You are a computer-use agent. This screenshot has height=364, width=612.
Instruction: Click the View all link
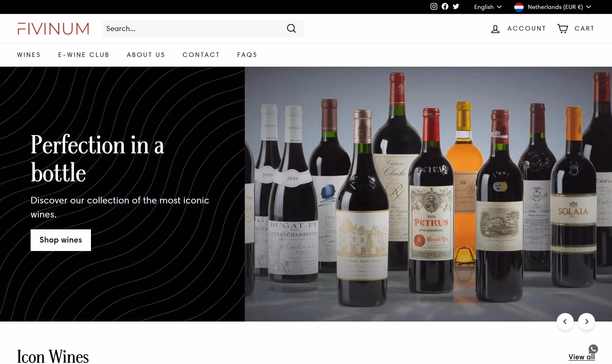pos(582,357)
